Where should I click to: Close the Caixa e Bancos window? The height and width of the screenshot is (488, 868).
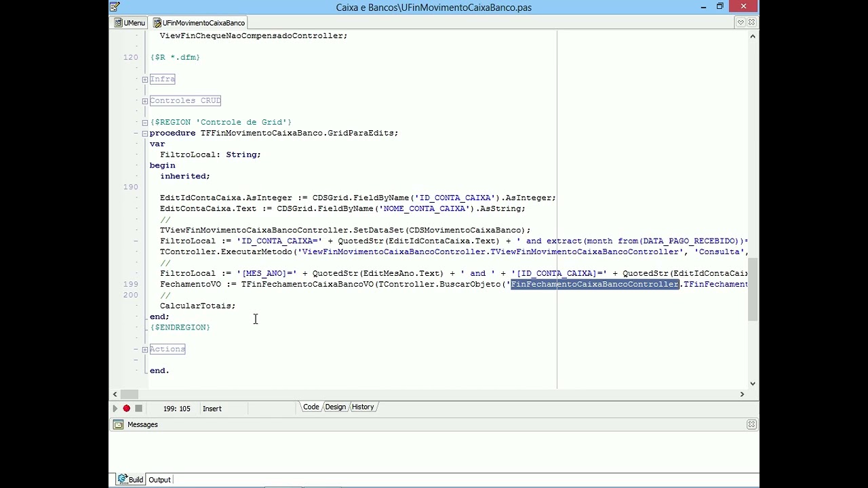click(x=744, y=7)
